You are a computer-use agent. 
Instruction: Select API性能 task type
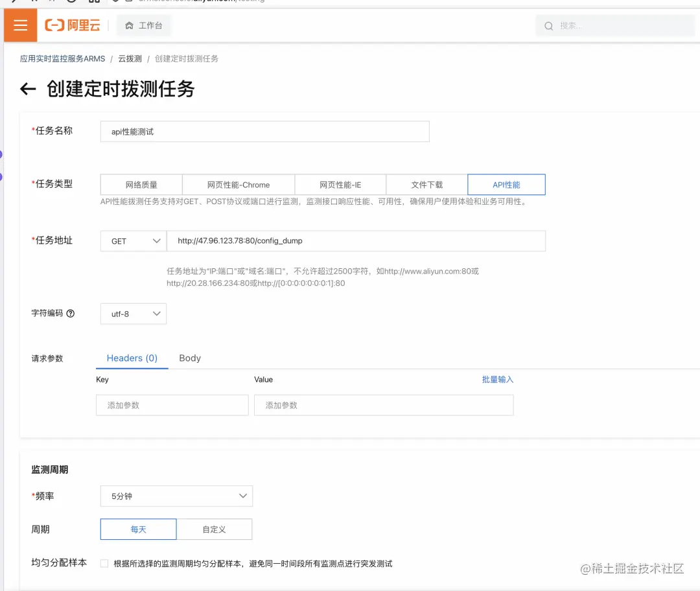(506, 185)
